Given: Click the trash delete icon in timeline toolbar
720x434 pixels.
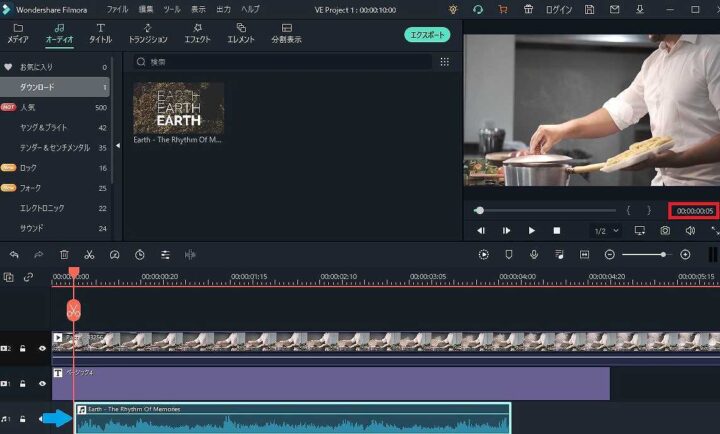Looking at the screenshot, I should pos(64,255).
